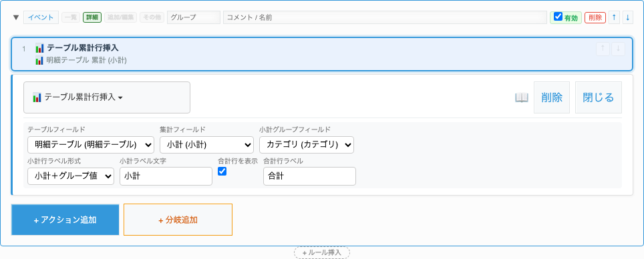
Task: Click the chart icon beside 明細テーブル 累計
Action: tap(39, 61)
